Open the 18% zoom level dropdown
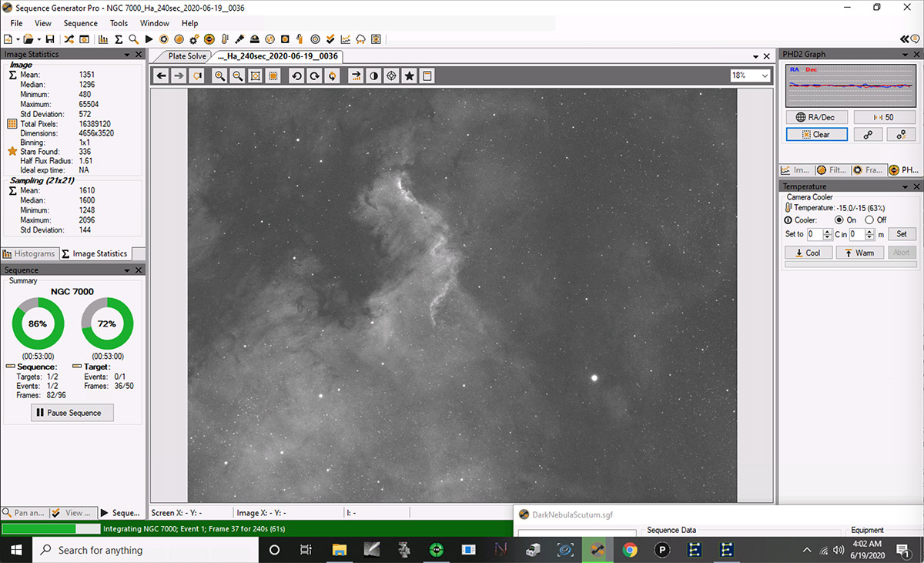 coord(764,75)
